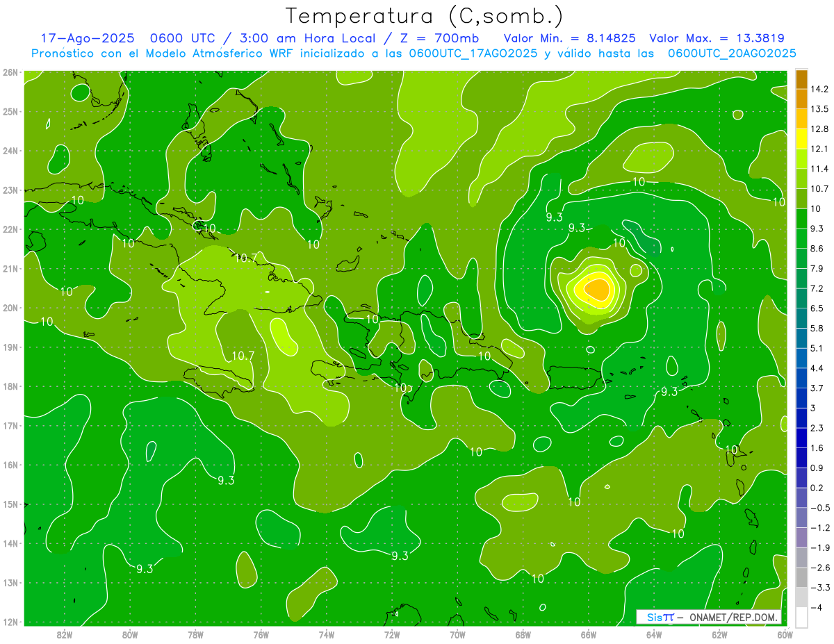Click the 26N latitude axis label

click(x=10, y=72)
